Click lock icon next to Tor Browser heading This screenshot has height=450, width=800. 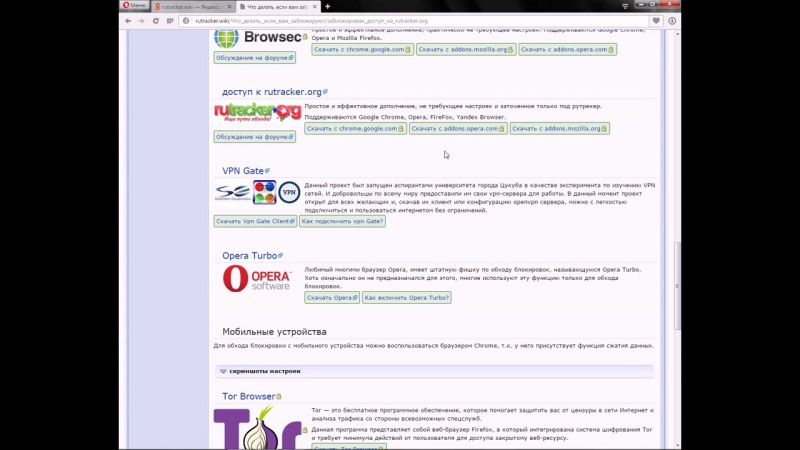click(279, 396)
